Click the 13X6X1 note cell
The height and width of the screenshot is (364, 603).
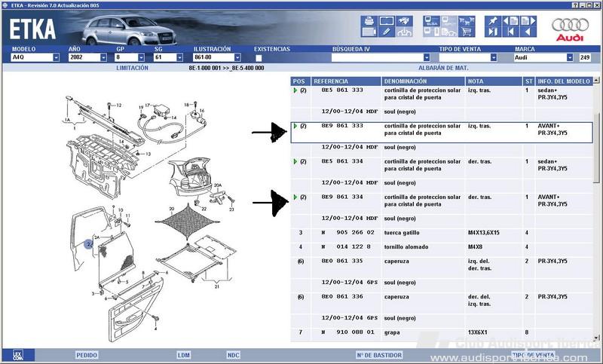point(477,332)
